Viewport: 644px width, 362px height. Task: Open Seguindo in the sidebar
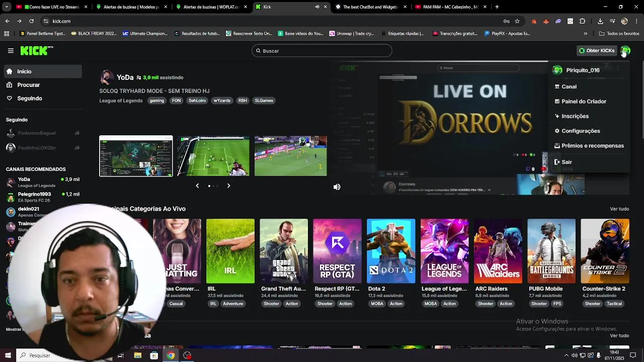click(42, 99)
